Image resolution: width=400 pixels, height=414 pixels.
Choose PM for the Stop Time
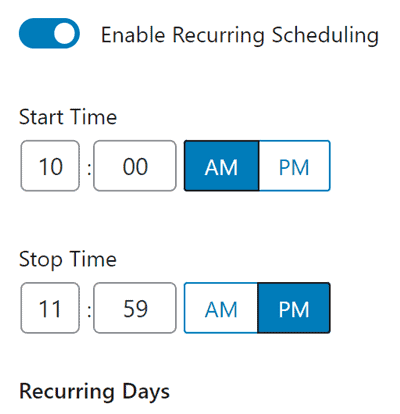[x=294, y=308]
